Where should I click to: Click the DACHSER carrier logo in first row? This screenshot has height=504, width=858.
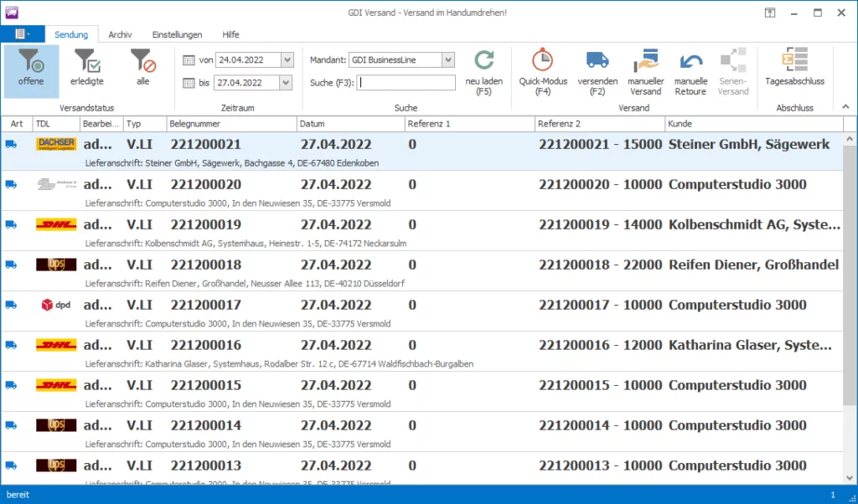[56, 144]
